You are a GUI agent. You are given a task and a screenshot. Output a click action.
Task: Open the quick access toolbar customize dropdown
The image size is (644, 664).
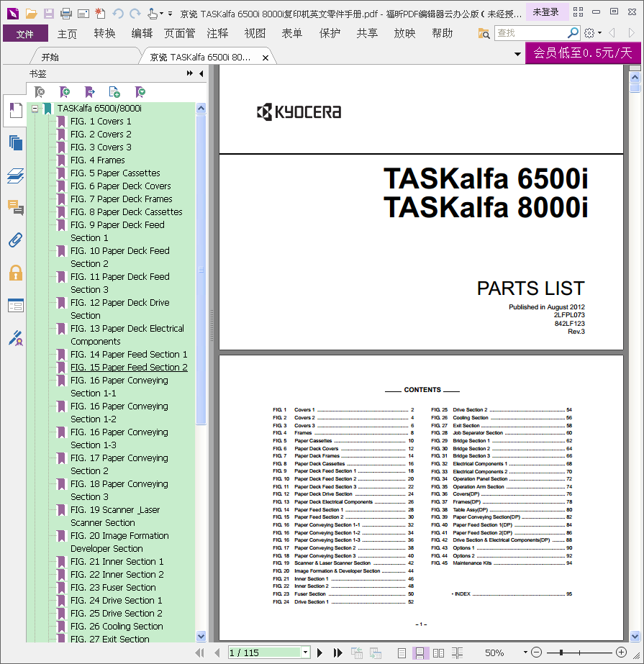[x=170, y=14]
